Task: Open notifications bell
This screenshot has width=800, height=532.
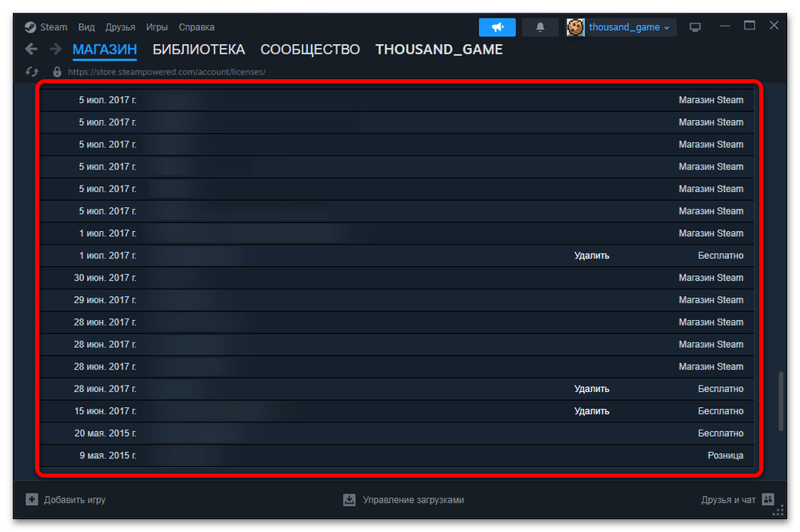Action: click(540, 27)
